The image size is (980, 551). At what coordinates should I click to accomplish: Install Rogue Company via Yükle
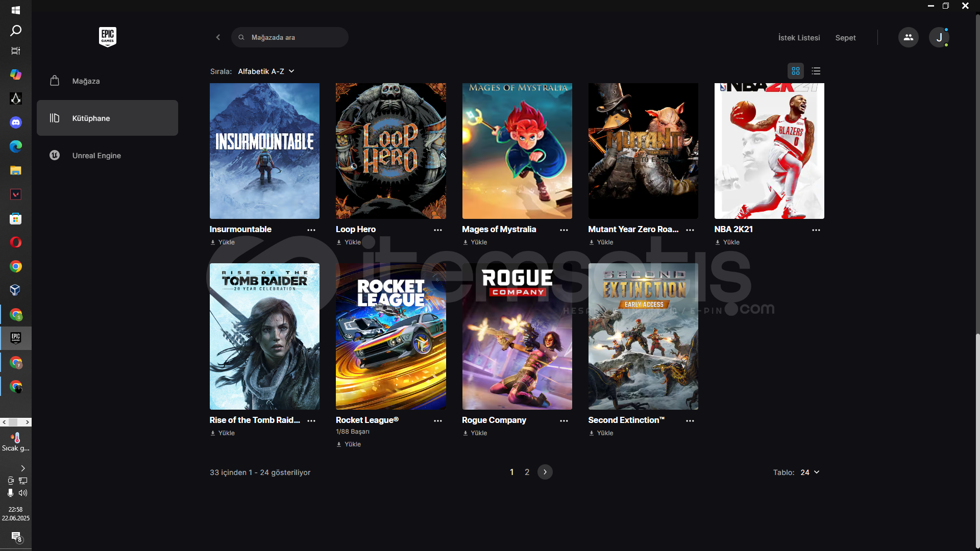475,433
